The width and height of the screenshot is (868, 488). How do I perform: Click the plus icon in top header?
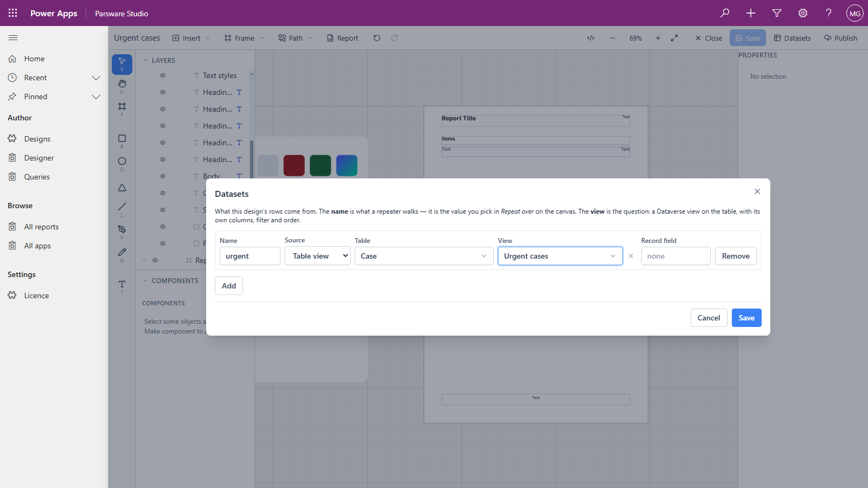point(751,13)
